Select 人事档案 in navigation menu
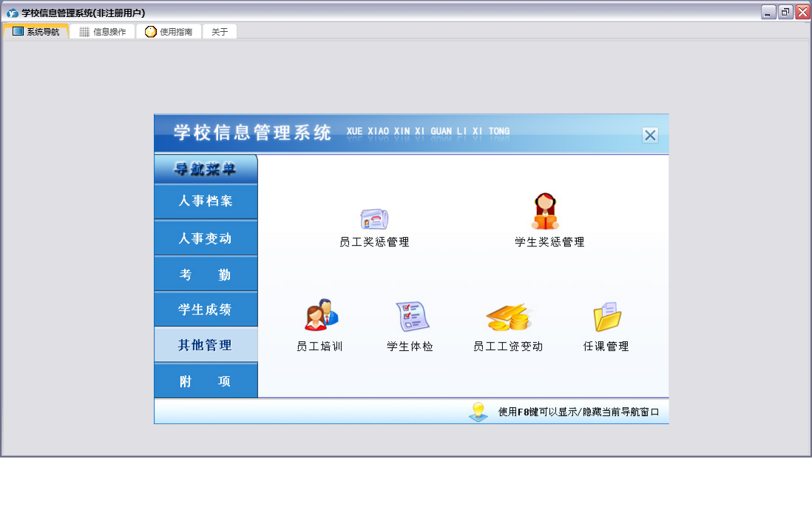 click(206, 201)
